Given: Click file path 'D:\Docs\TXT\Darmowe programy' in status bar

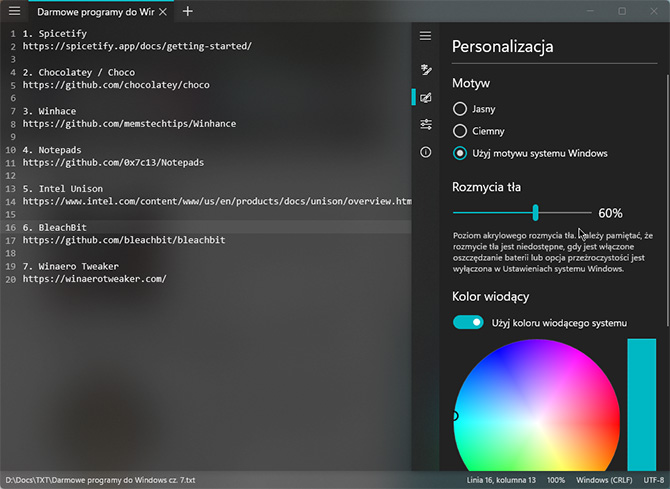Looking at the screenshot, I should 100,480.
